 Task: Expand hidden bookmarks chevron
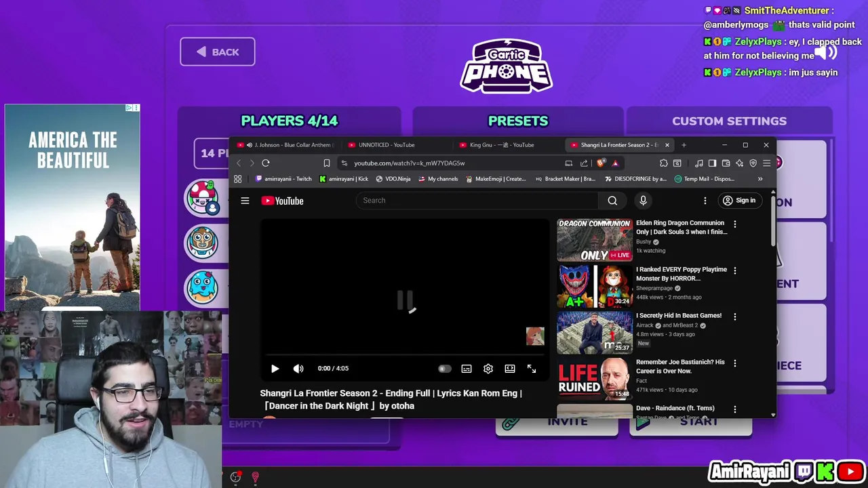point(760,179)
